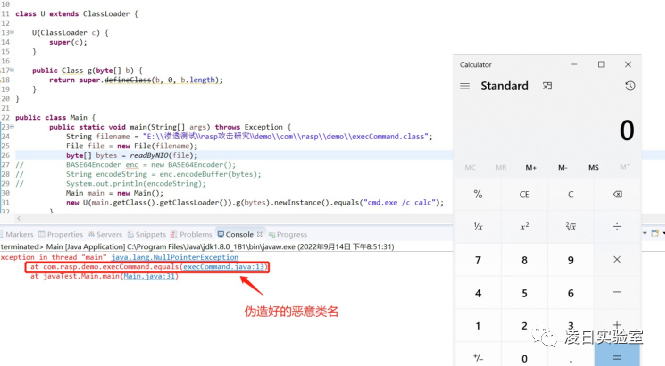Click digit 5 in Calculator
Screen dimensions: 665x366
(524, 293)
